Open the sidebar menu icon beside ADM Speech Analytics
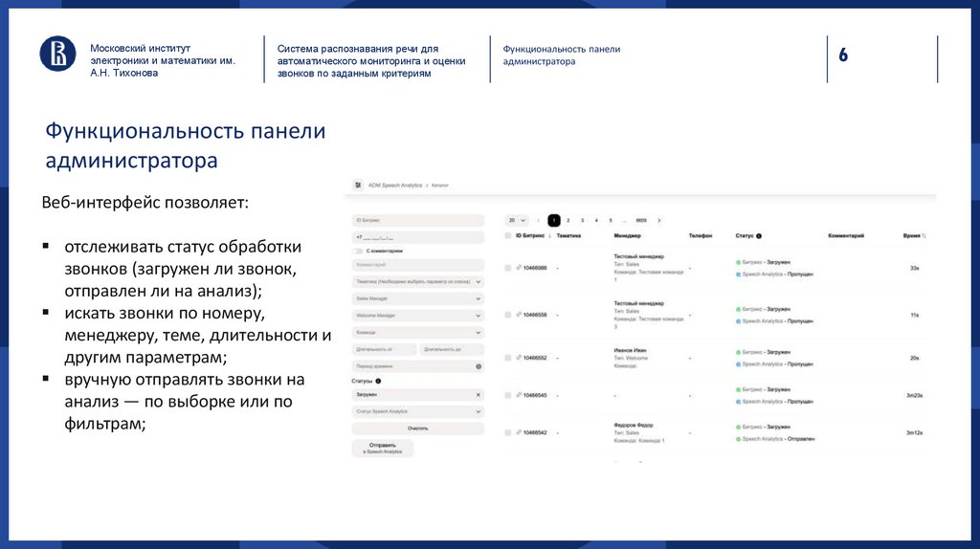Image resolution: width=980 pixels, height=549 pixels. pyautogui.click(x=358, y=185)
